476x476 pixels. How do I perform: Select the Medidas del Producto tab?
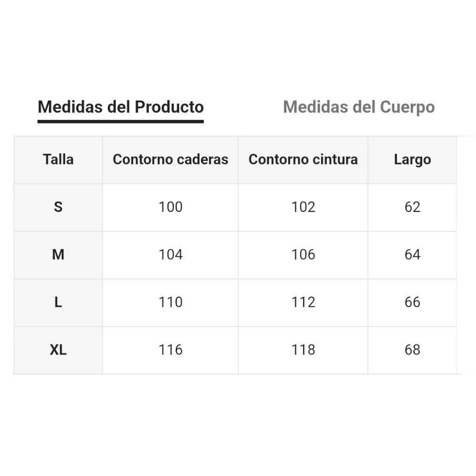coord(120,107)
